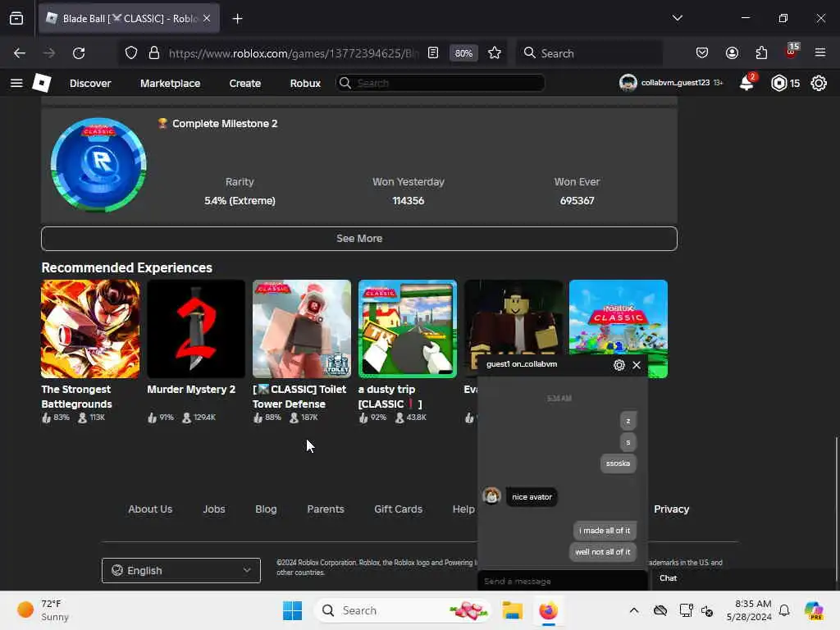The image size is (840, 630).
Task: Reload the current page
Action: [79, 53]
